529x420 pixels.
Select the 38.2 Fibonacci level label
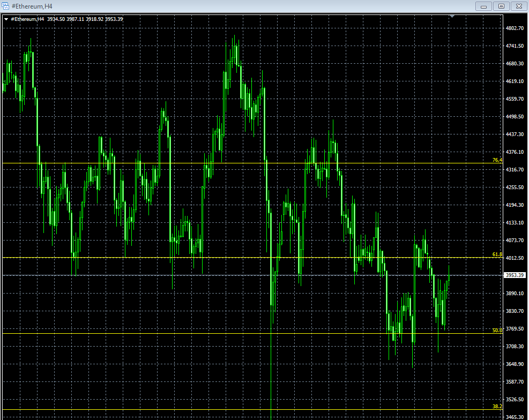tap(497, 407)
